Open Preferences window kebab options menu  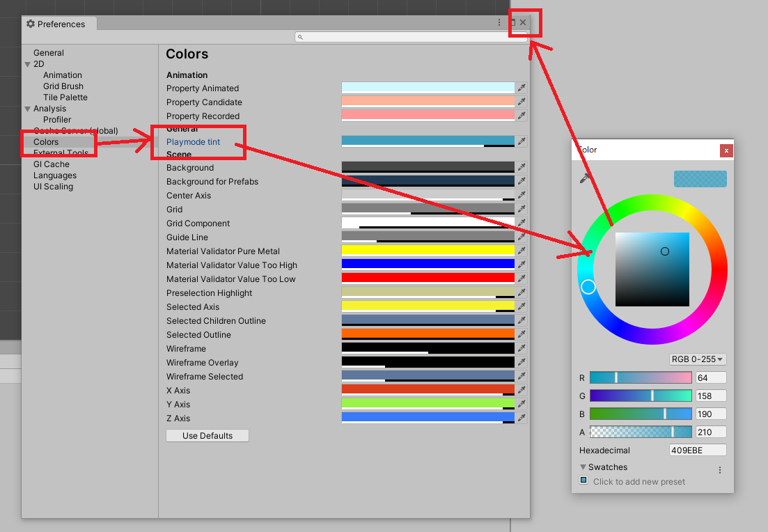pyautogui.click(x=499, y=22)
